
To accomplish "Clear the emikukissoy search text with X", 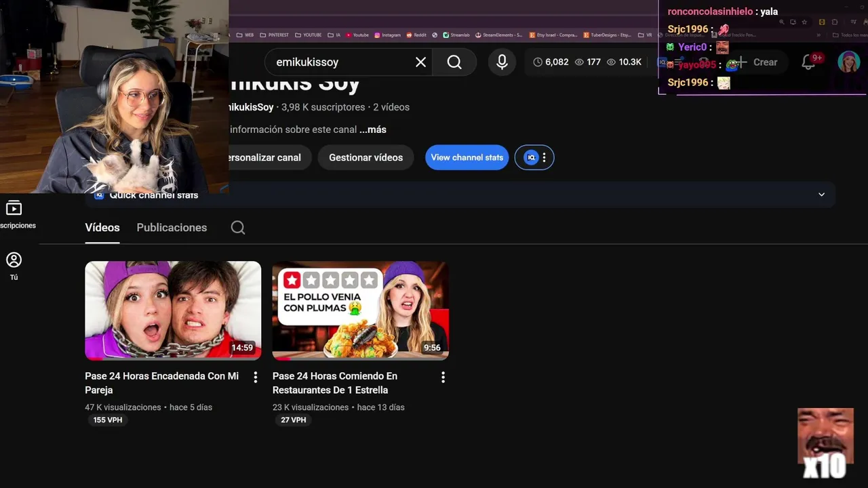I will pos(420,62).
